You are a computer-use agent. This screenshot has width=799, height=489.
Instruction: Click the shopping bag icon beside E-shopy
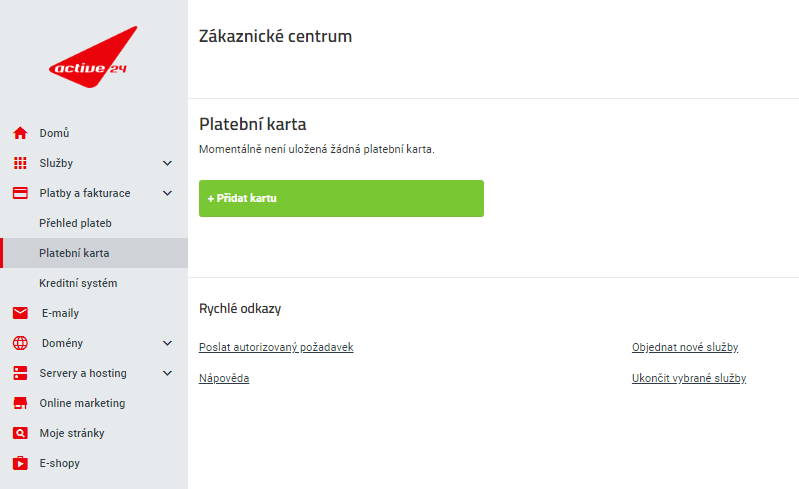[20, 463]
